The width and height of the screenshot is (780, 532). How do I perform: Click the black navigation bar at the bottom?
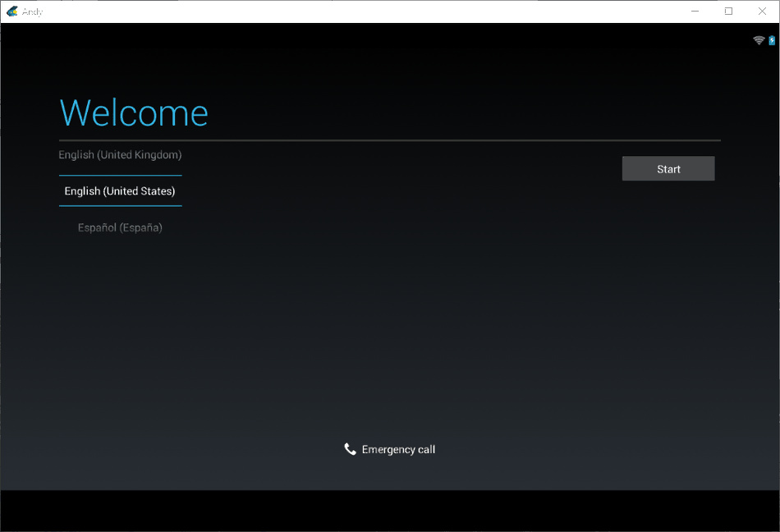tap(390, 511)
